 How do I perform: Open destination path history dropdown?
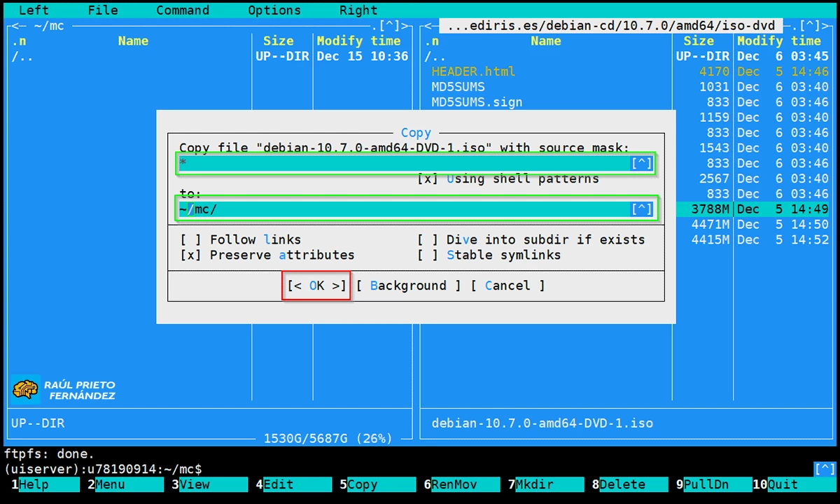click(641, 209)
